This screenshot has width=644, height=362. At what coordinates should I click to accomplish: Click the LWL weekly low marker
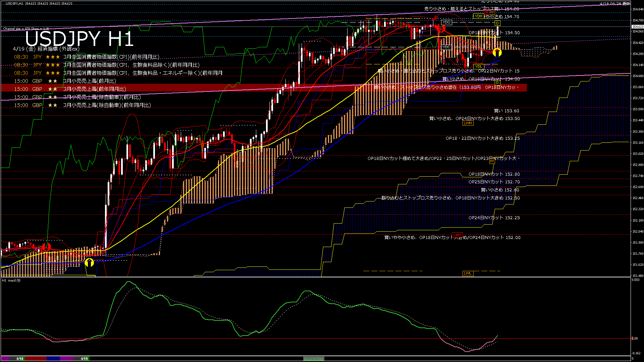click(x=468, y=274)
